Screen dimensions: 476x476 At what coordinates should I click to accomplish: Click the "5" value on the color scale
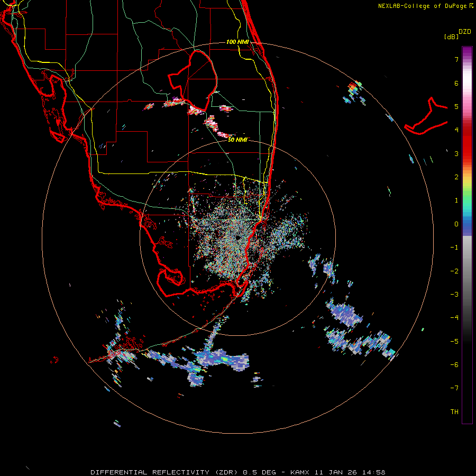pos(456,106)
